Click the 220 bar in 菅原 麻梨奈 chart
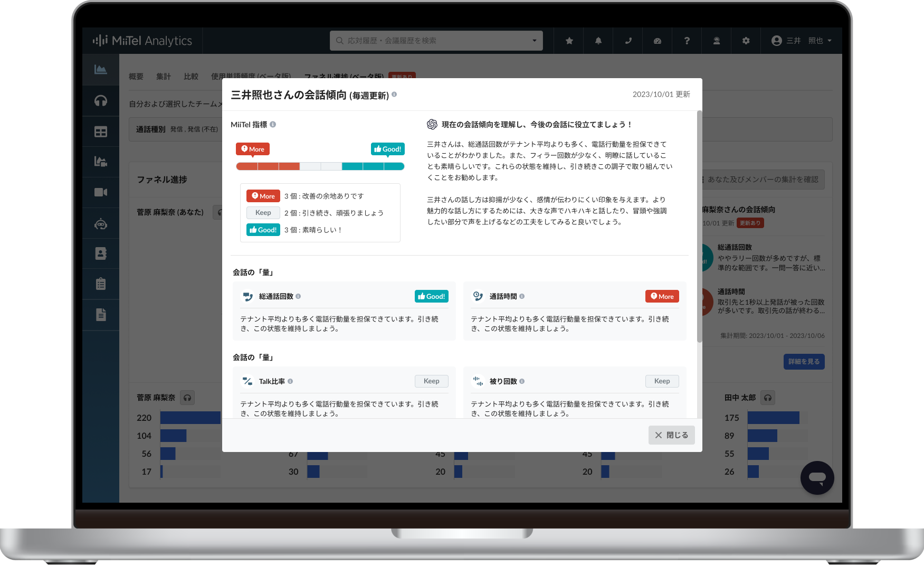The width and height of the screenshot is (924, 565). point(190,418)
